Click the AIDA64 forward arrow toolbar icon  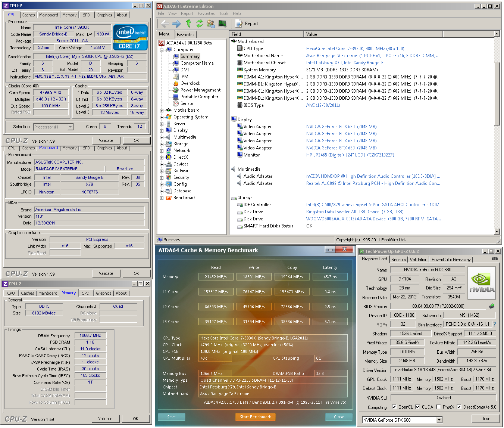tap(176, 24)
